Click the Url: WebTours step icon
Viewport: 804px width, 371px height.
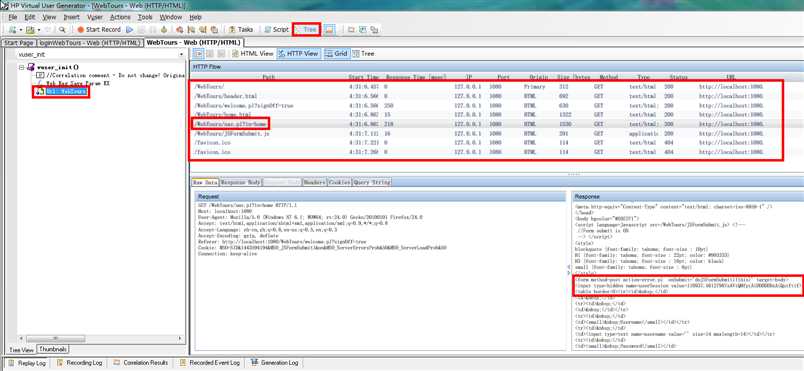tap(40, 91)
